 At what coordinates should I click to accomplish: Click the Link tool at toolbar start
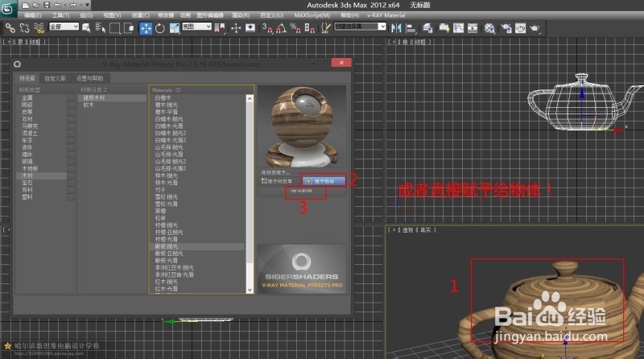pyautogui.click(x=10, y=28)
